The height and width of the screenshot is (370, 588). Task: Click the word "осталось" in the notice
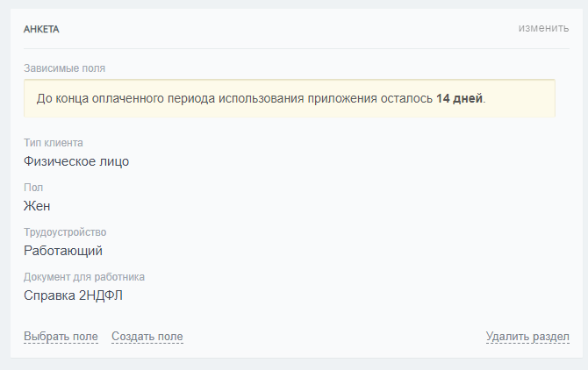tap(406, 98)
